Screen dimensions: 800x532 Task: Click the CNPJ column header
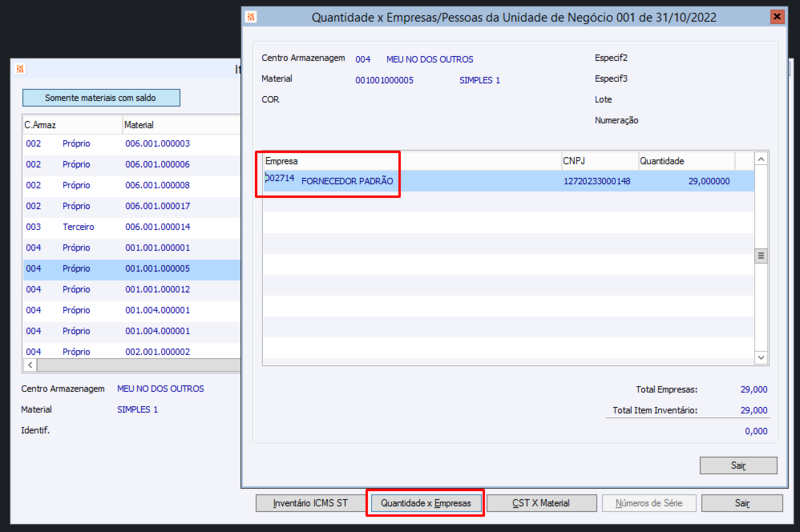click(x=600, y=161)
